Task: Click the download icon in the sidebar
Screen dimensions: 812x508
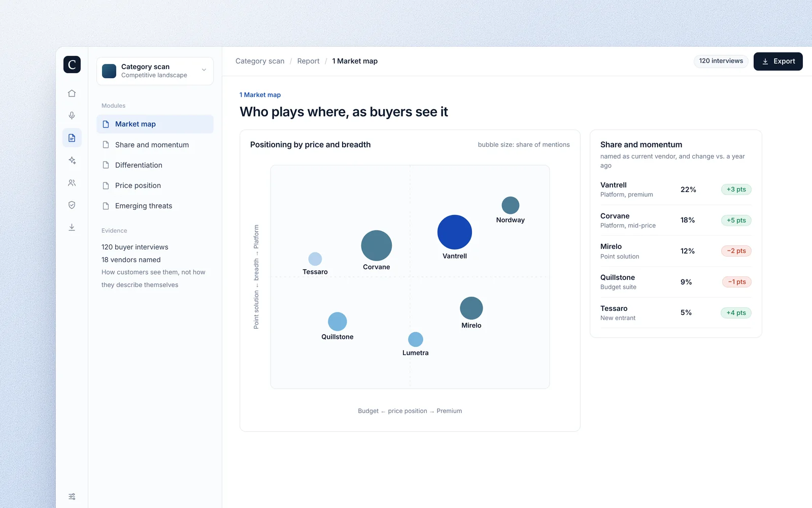Action: [72, 228]
